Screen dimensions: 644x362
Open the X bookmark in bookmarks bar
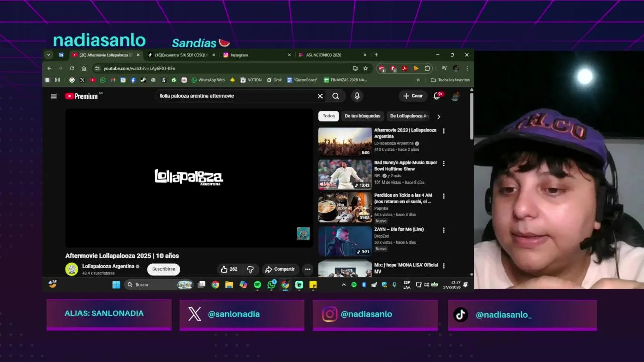pos(82,80)
